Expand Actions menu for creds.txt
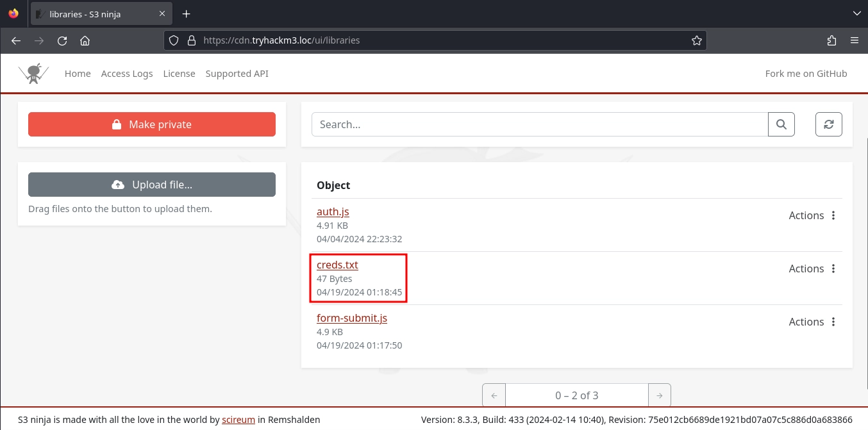Viewport: 868px width, 430px height. tap(813, 269)
